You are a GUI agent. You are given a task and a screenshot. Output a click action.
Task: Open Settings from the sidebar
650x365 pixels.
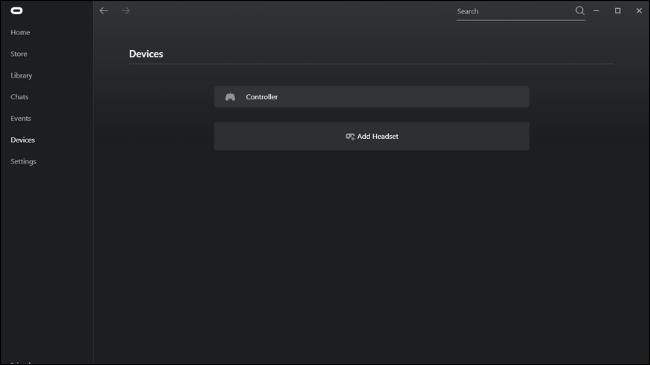(x=23, y=162)
